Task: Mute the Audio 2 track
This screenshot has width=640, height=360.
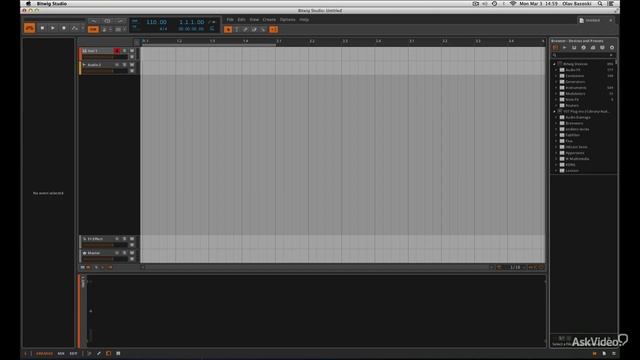Action: pos(132,65)
